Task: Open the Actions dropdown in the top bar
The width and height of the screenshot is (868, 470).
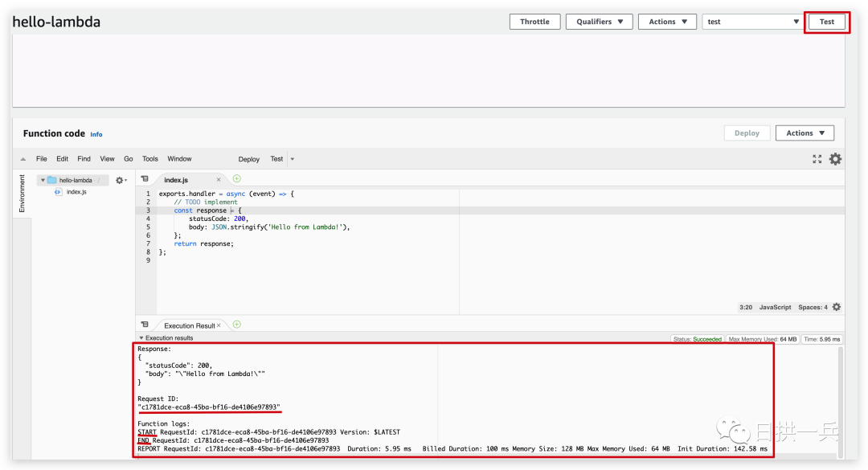Action: click(667, 22)
